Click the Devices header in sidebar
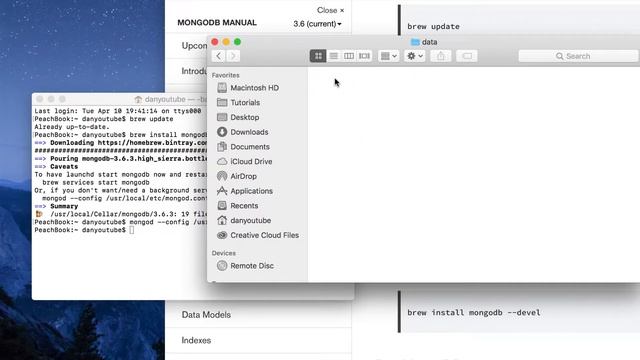 click(224, 253)
